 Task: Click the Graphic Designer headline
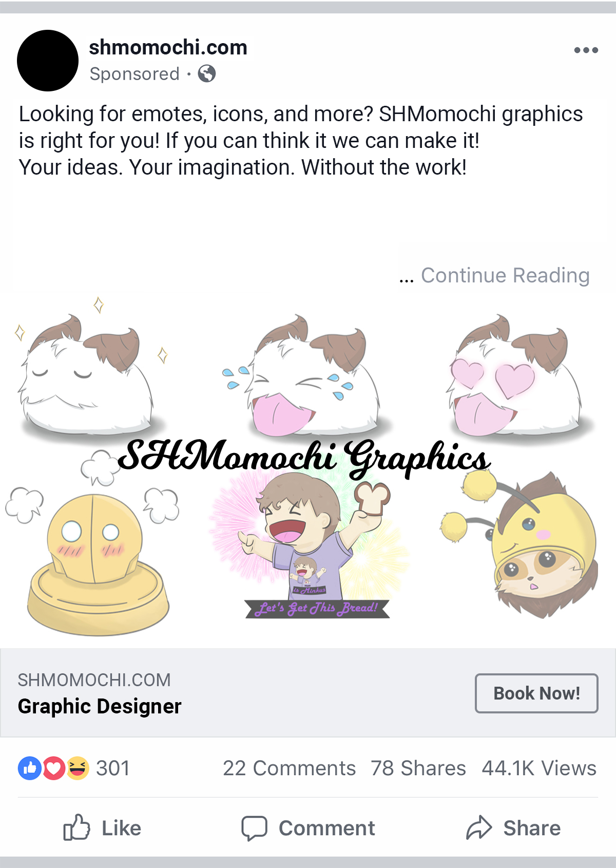(x=100, y=706)
